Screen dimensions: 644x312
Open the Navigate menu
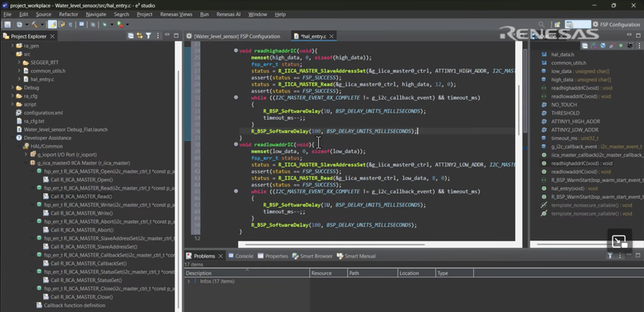click(96, 14)
